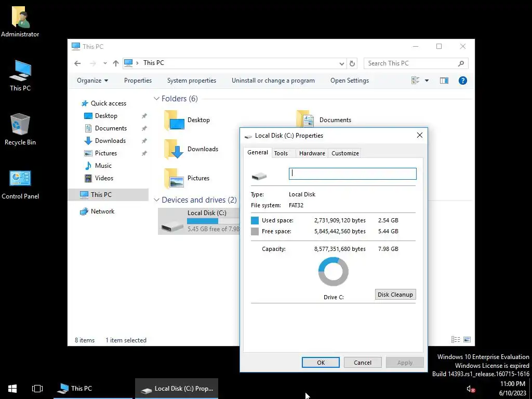Open the Organize dropdown menu
This screenshot has height=399, width=532.
[x=92, y=81]
